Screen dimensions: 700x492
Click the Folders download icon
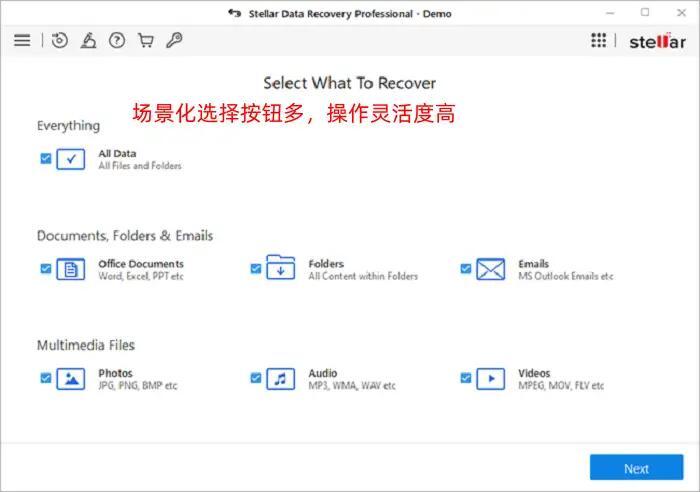coord(280,267)
